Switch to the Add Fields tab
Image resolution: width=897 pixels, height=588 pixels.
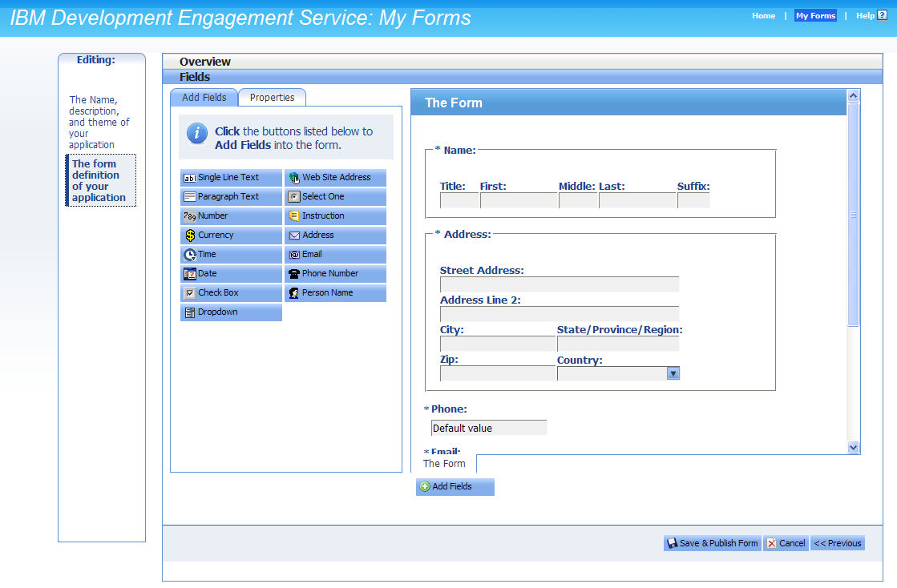[x=204, y=98]
